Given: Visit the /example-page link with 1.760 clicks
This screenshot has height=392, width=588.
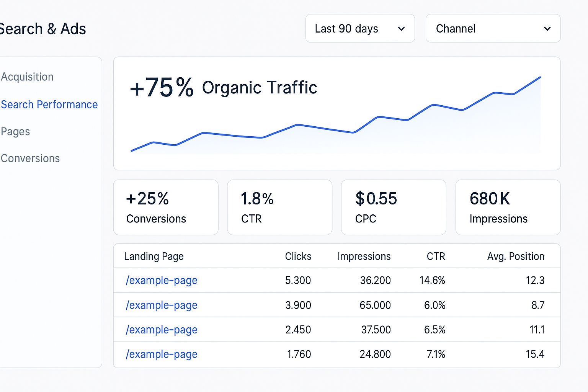Looking at the screenshot, I should pos(162,354).
